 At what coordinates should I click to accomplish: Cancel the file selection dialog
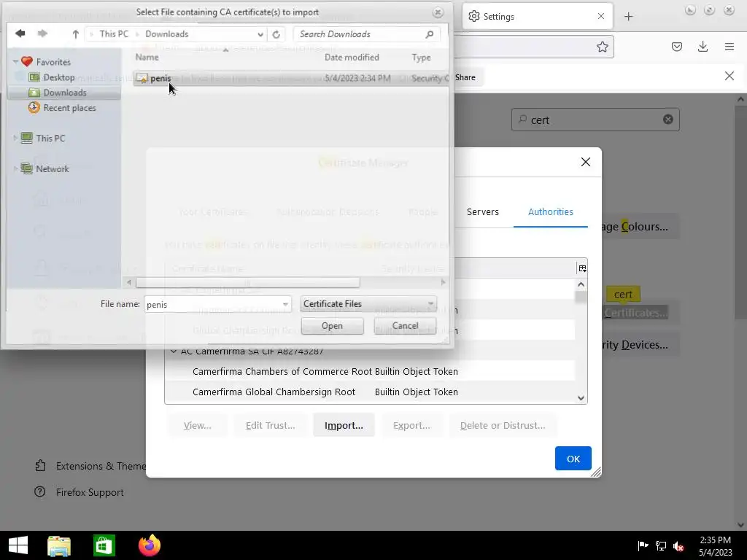click(405, 326)
